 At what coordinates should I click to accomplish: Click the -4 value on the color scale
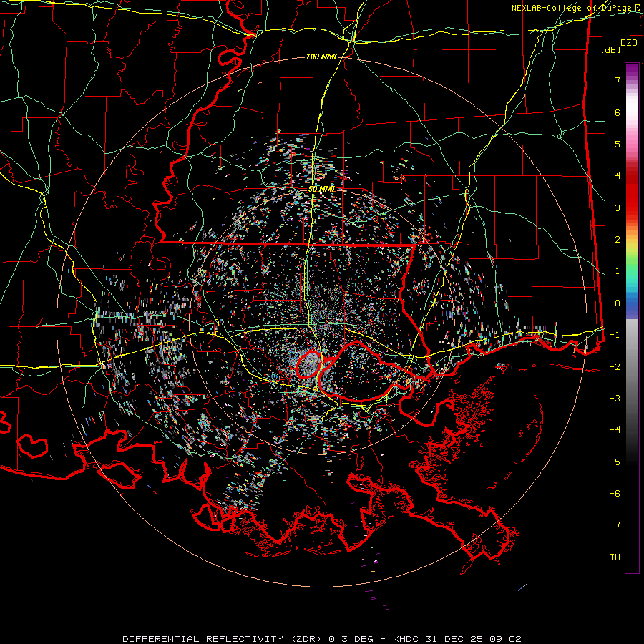click(615, 430)
